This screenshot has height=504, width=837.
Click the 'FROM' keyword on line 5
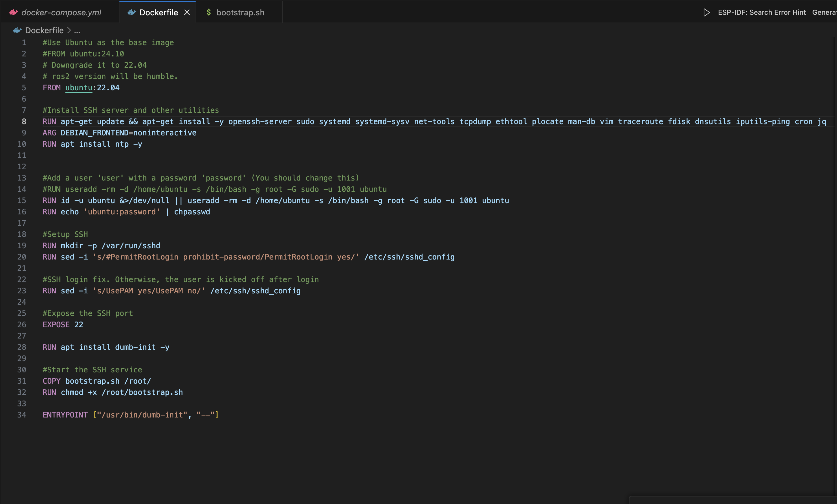coord(52,88)
